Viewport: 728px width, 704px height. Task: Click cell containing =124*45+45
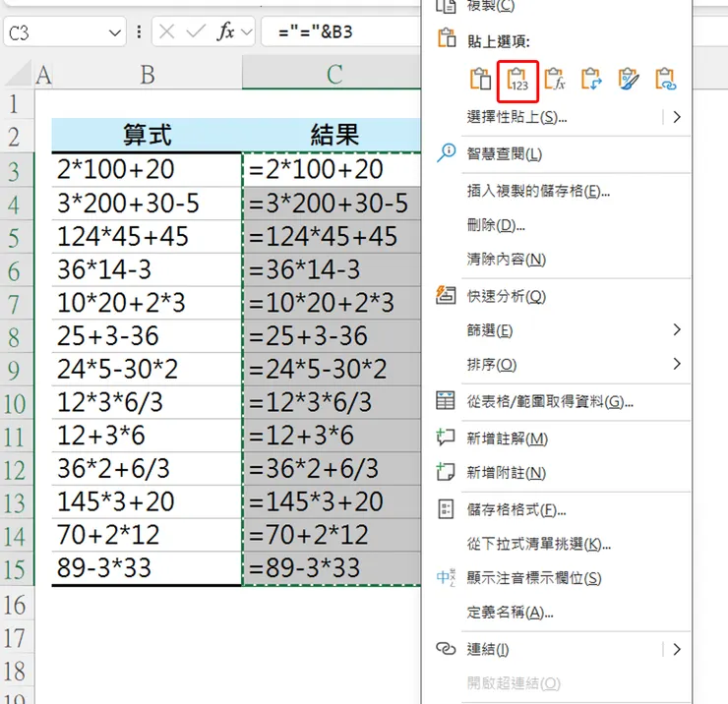[332, 237]
